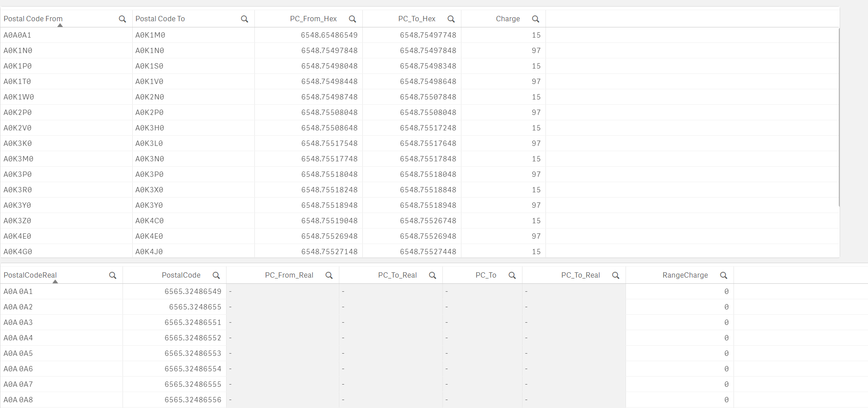This screenshot has height=408, width=868.
Task: Select the Postal Code To header label
Action: tap(160, 19)
